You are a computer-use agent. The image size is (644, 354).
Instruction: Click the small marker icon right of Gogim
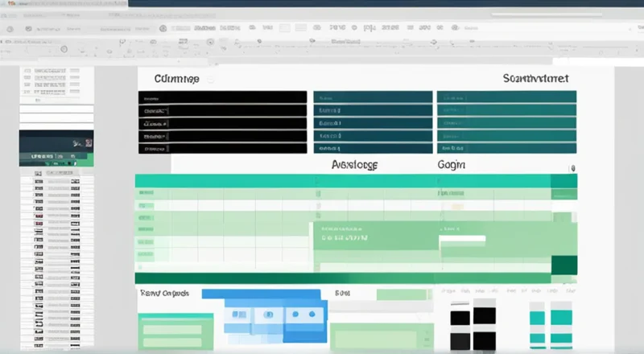572,169
